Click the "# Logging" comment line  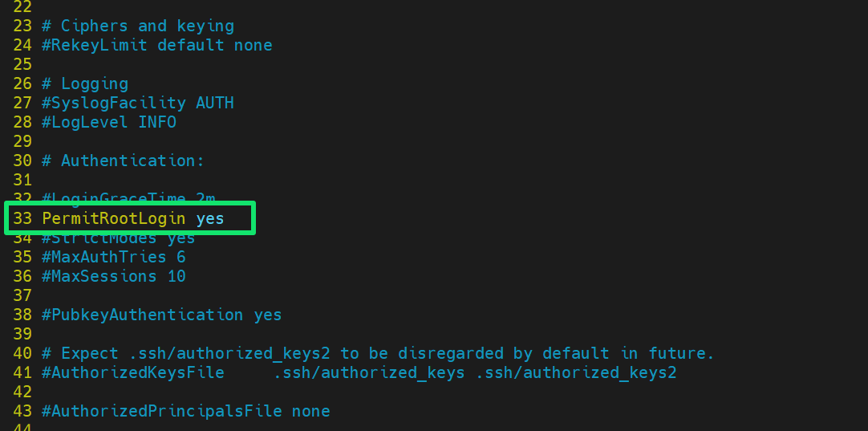point(84,83)
